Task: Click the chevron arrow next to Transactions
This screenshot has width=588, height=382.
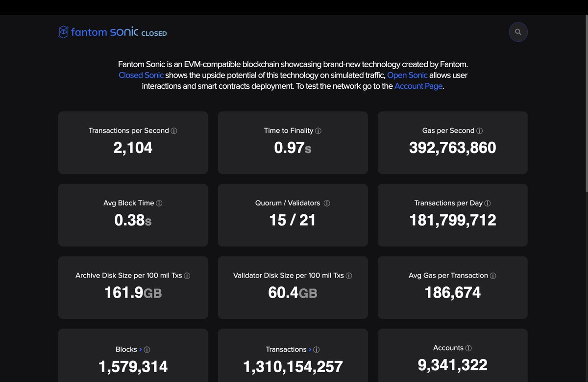Action: [x=310, y=350]
